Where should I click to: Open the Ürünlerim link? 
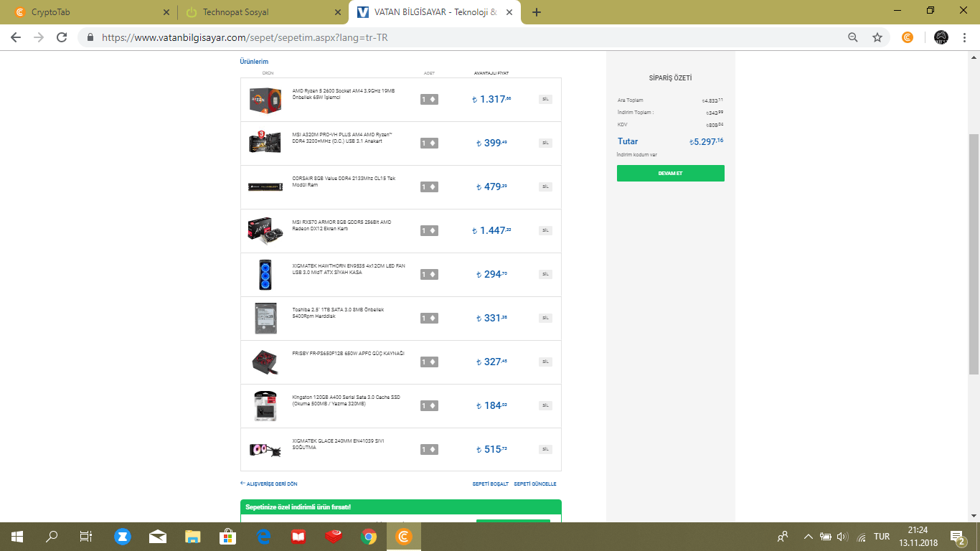(x=254, y=62)
